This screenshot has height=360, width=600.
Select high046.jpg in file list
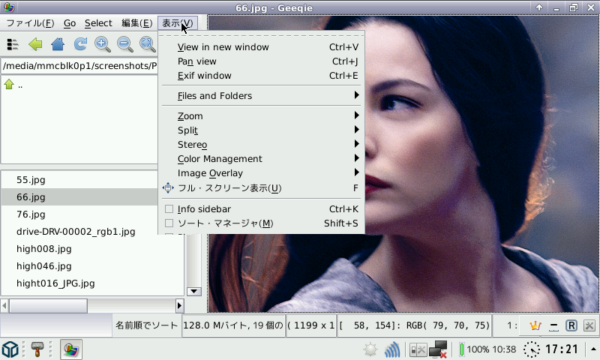pyautogui.click(x=44, y=266)
